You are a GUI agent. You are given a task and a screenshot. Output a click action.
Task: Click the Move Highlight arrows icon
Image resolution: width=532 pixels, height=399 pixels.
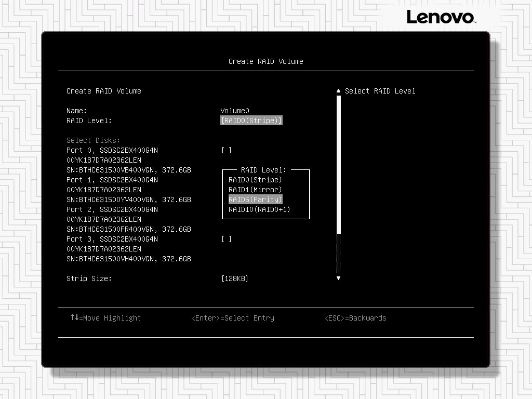coord(74,317)
